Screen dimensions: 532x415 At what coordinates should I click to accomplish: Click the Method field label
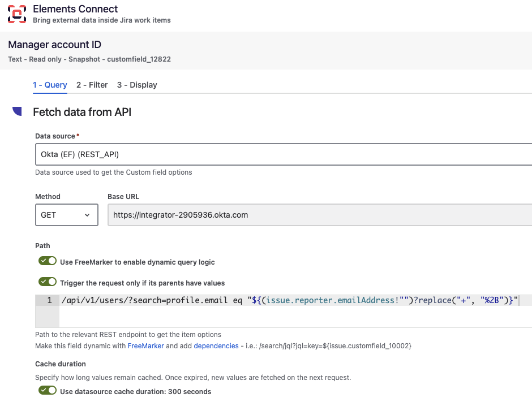click(48, 197)
